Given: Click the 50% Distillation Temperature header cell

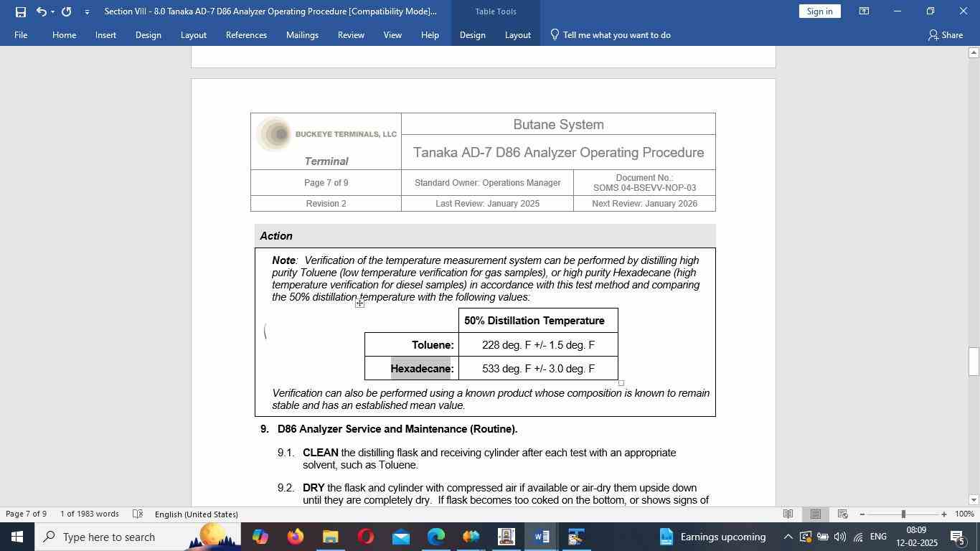Looking at the screenshot, I should pos(538,321).
